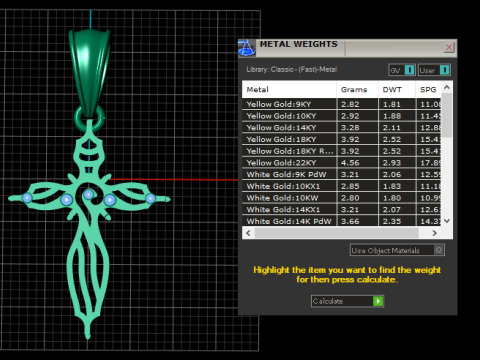Select the Yellow Gold:14KY row
Viewport: 480px width, 360px height.
coord(342,128)
